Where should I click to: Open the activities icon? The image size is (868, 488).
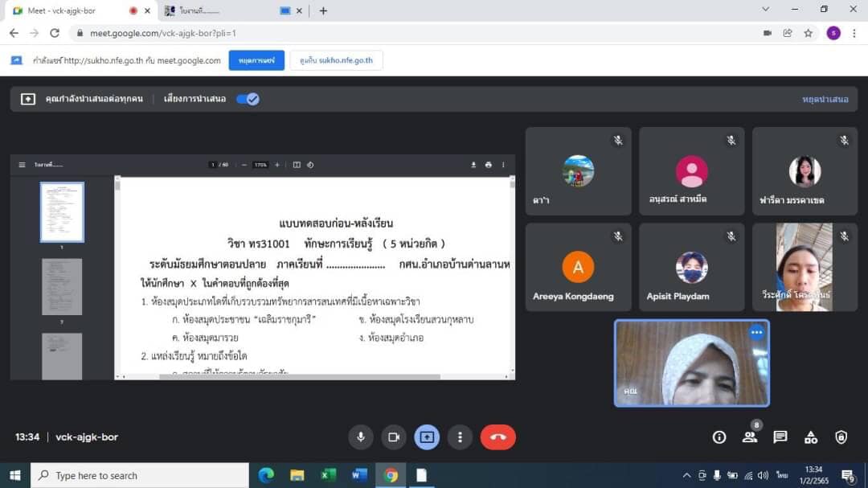[810, 437]
